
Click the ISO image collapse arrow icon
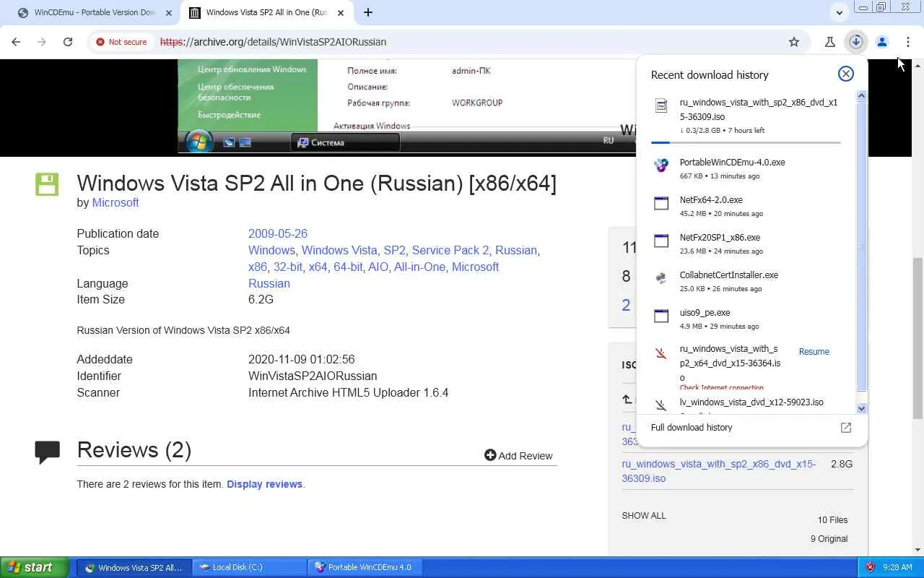coord(627,400)
